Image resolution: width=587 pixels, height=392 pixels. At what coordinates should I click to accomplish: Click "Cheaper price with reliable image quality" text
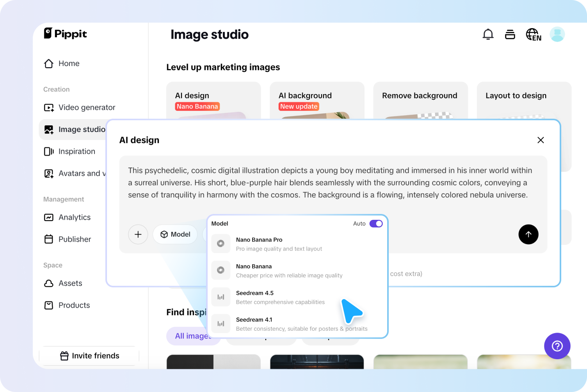(289, 276)
